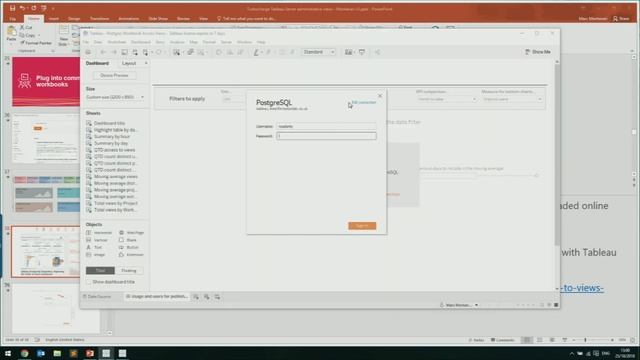
Task: Close the PostgreSQL login dialog
Action: 380,96
